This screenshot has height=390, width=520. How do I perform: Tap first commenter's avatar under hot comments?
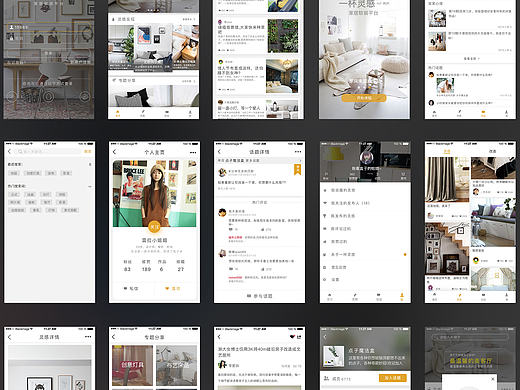click(x=222, y=212)
